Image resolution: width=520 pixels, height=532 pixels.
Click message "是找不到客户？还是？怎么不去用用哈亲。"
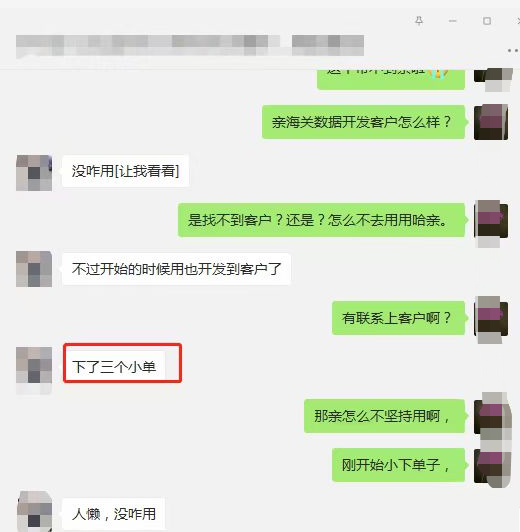[x=321, y=220]
